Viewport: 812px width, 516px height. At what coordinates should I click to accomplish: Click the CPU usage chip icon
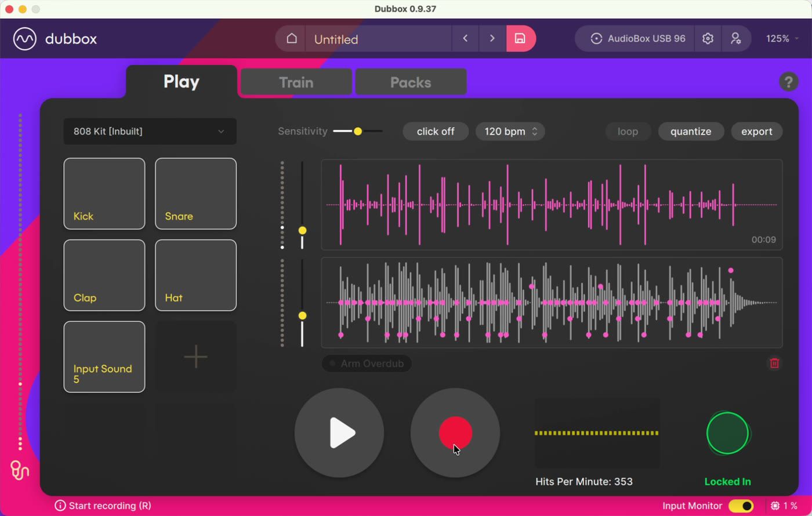pos(775,506)
